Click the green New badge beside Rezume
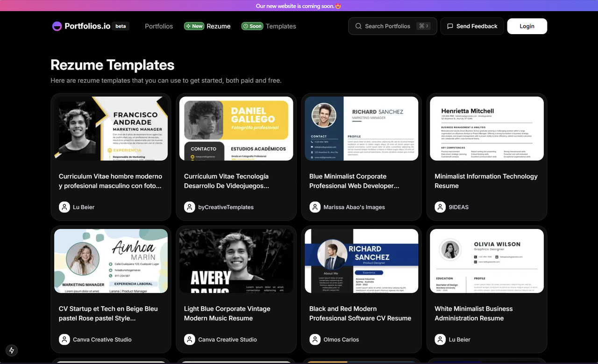 pos(194,26)
